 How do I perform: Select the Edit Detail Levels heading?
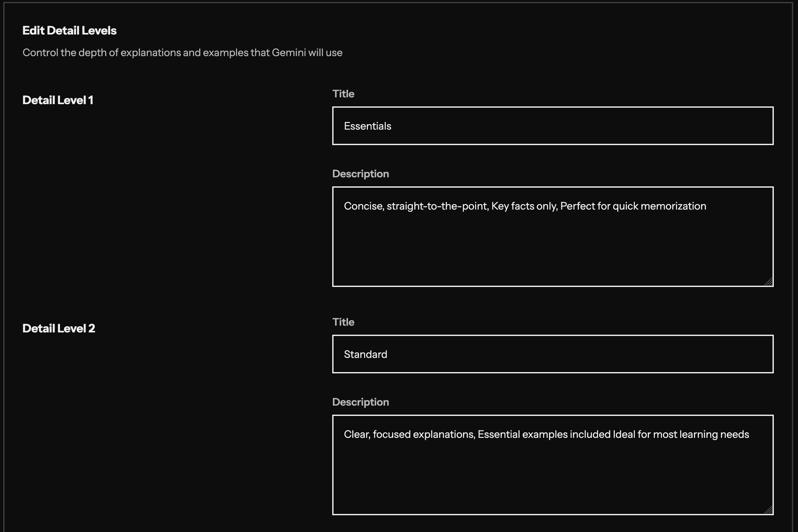[x=70, y=31]
